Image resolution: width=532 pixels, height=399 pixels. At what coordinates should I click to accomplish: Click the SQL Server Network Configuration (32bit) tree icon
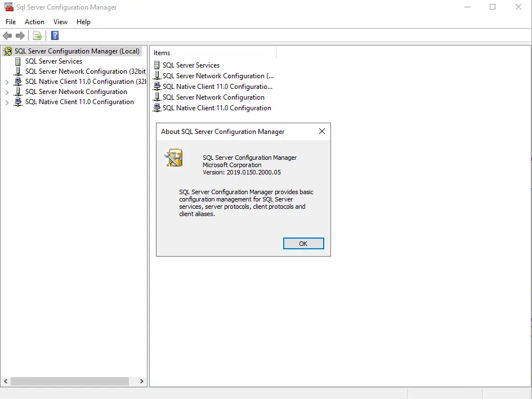pyautogui.click(x=17, y=71)
